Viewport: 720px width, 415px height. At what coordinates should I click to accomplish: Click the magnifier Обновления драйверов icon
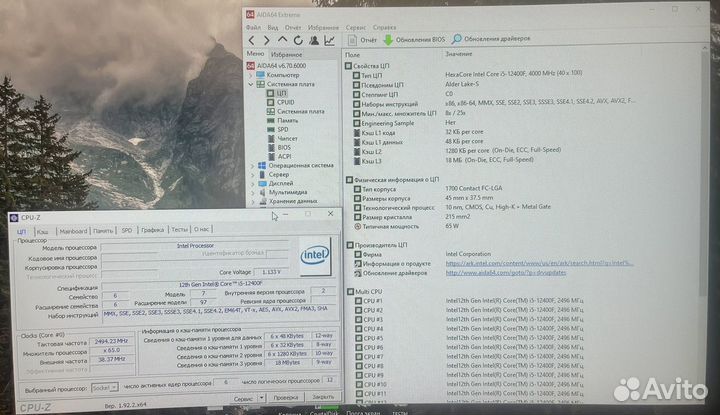(456, 39)
